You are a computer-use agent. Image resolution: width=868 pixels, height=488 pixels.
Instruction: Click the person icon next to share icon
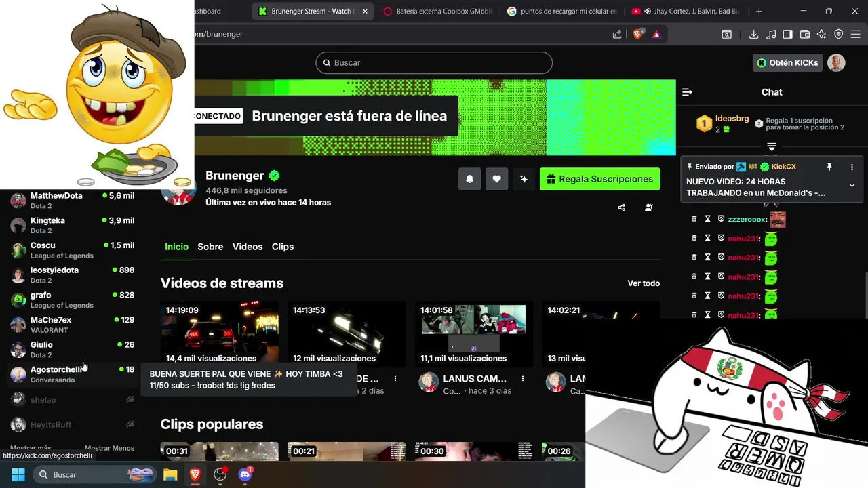(649, 207)
